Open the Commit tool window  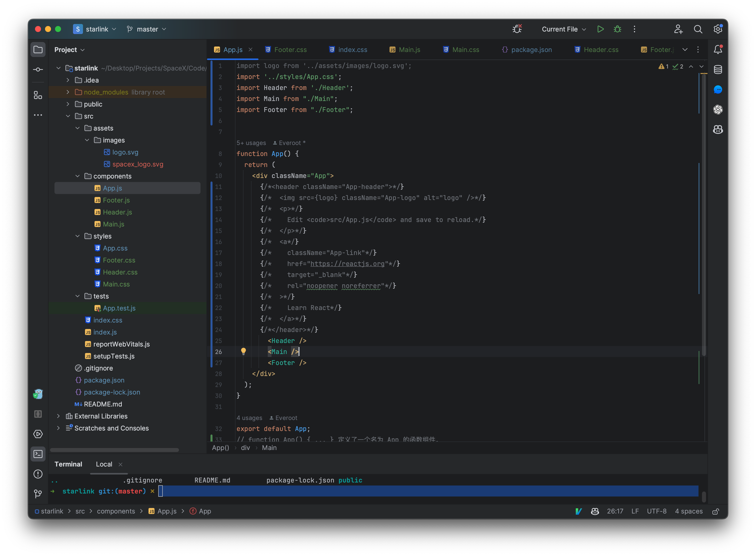pos(38,69)
